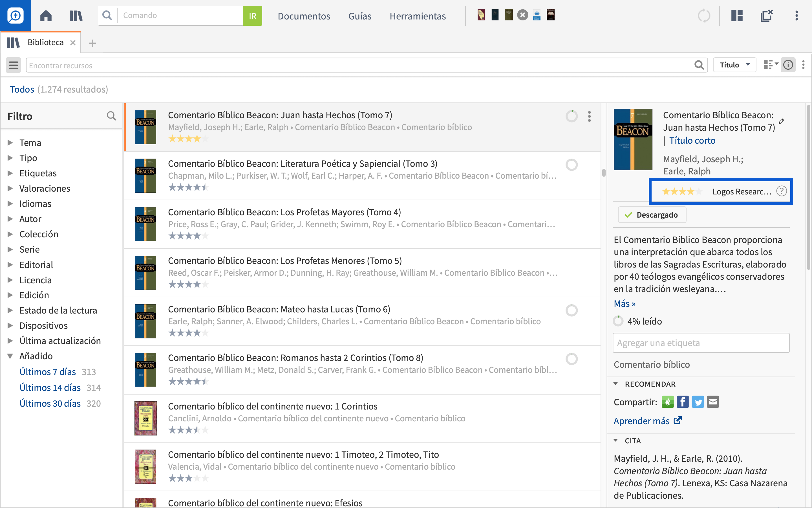The image size is (812, 508).
Task: Toggle reading status circle for Literatura Poética
Action: pos(572,165)
